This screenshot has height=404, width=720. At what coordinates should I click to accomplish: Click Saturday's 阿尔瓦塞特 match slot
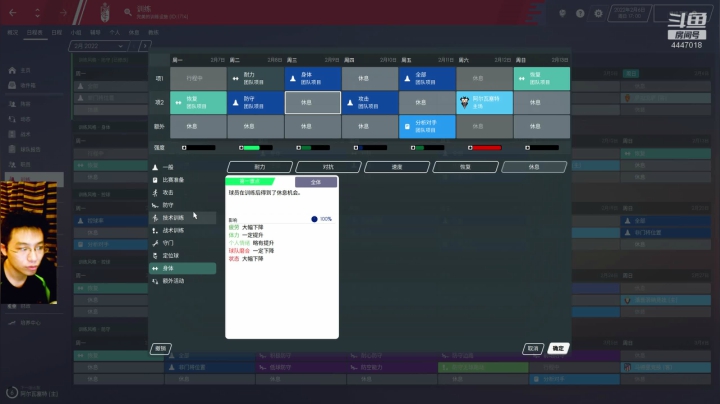(x=484, y=102)
